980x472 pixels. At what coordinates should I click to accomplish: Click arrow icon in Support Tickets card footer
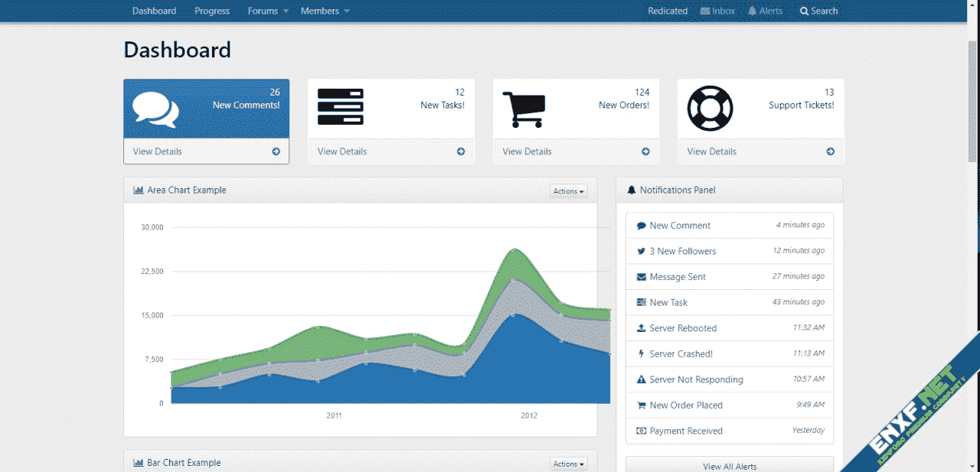coord(830,151)
